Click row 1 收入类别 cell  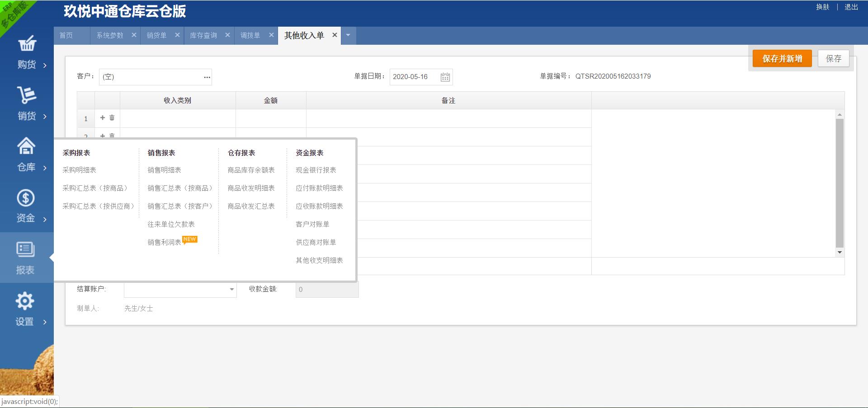coord(178,118)
